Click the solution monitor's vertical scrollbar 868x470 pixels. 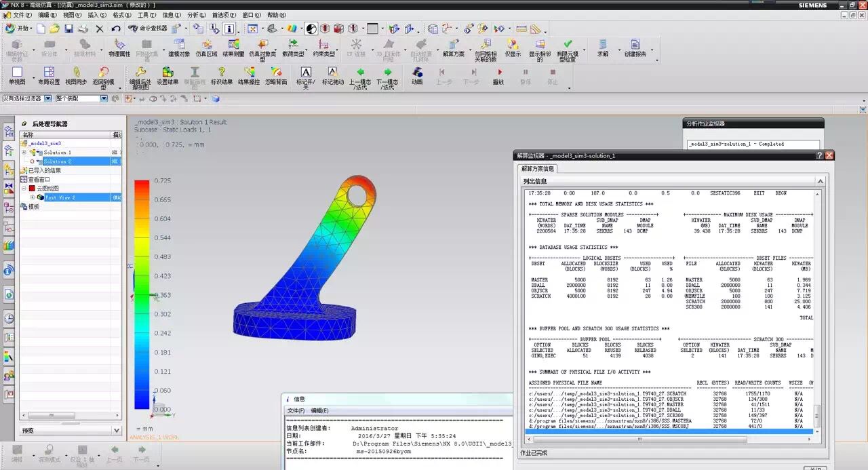[x=818, y=312]
